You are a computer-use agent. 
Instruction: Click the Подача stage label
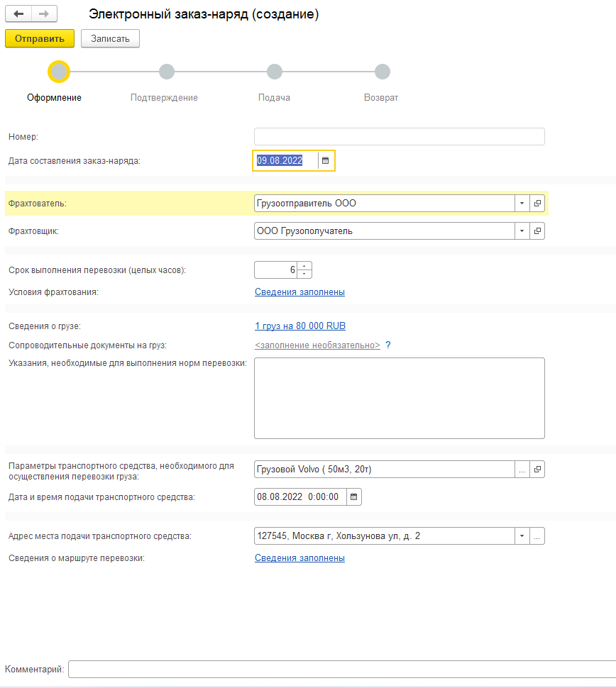[x=274, y=97]
